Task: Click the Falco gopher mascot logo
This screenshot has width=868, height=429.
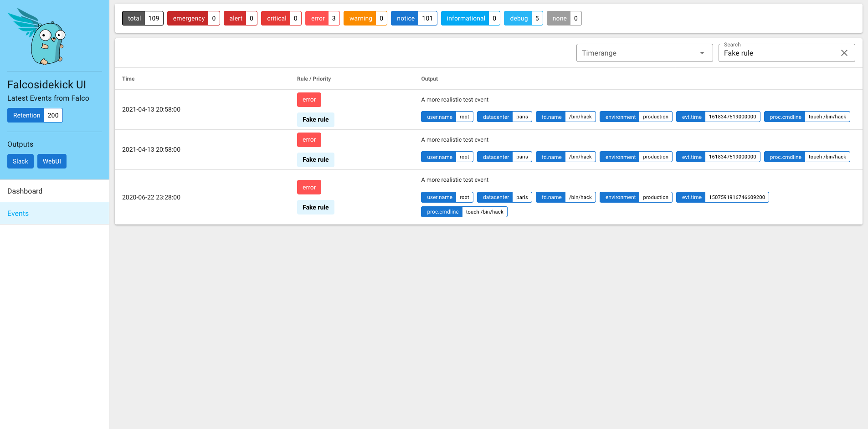Action: tap(39, 37)
